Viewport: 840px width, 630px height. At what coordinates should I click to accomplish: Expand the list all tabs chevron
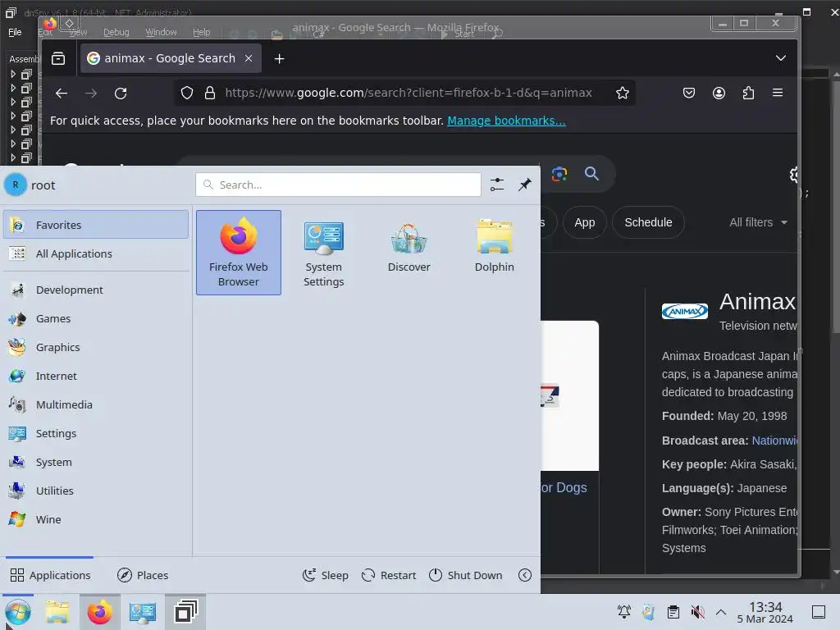click(x=781, y=58)
